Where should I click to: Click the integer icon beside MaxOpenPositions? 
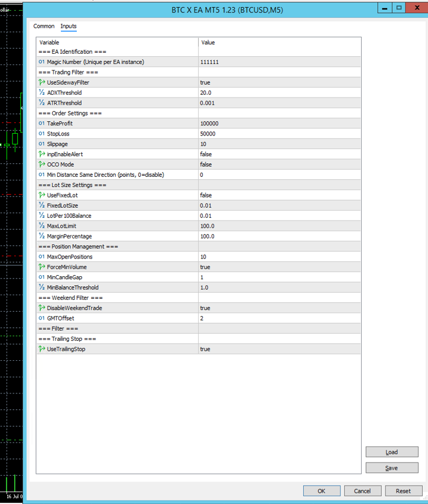coord(41,257)
